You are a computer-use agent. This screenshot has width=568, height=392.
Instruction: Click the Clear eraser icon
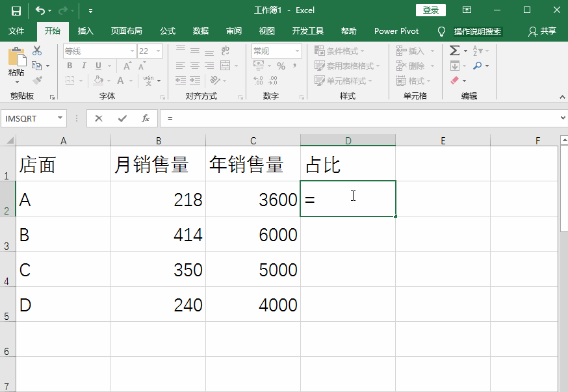[x=455, y=81]
